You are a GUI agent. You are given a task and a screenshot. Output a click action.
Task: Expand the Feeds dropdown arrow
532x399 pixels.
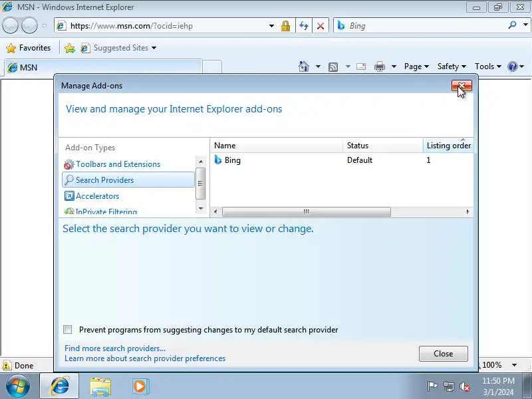pyautogui.click(x=348, y=66)
